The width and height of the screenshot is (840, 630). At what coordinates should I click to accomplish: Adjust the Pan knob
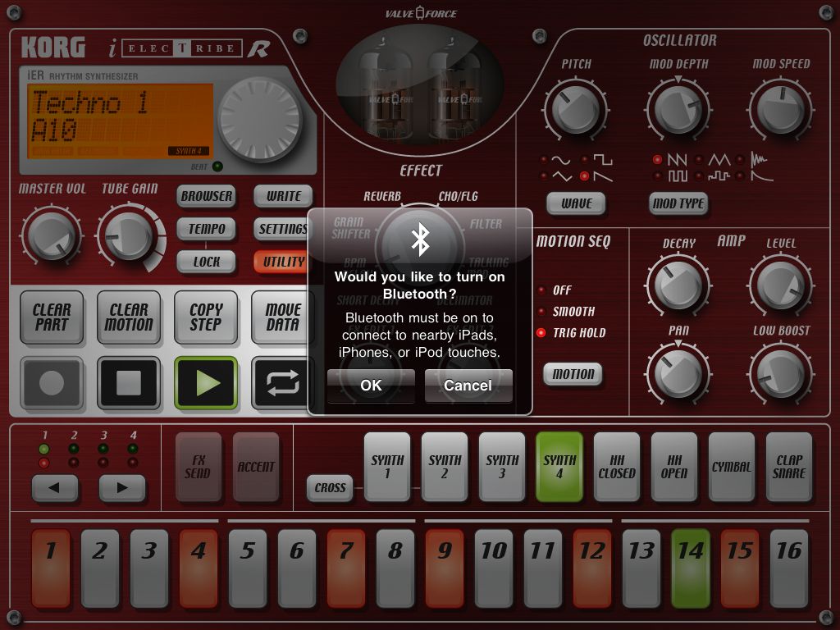point(678,373)
